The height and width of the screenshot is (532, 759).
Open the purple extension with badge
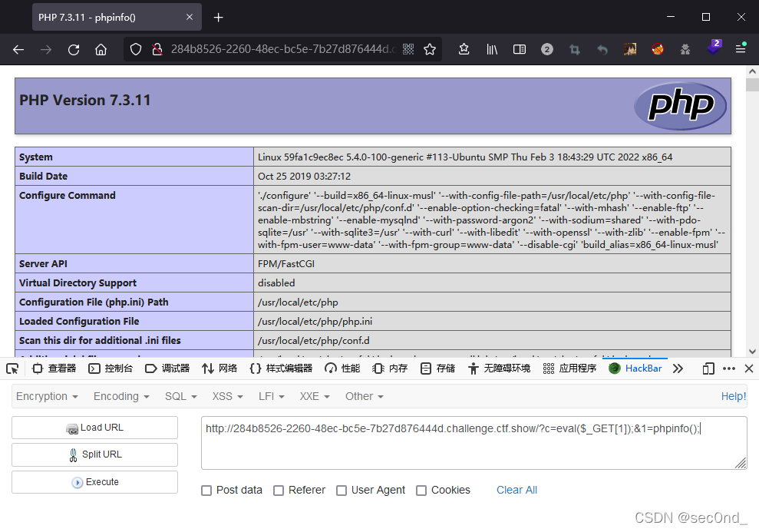pyautogui.click(x=714, y=47)
